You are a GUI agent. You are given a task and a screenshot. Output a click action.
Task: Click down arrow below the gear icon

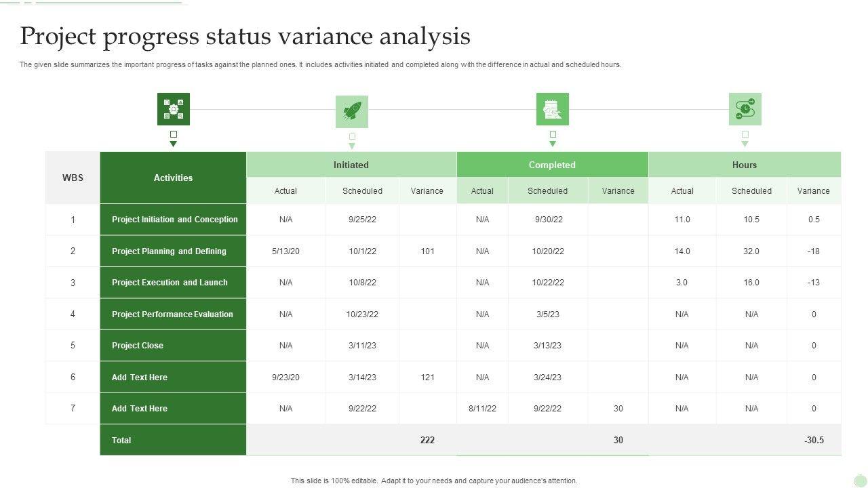point(174,144)
